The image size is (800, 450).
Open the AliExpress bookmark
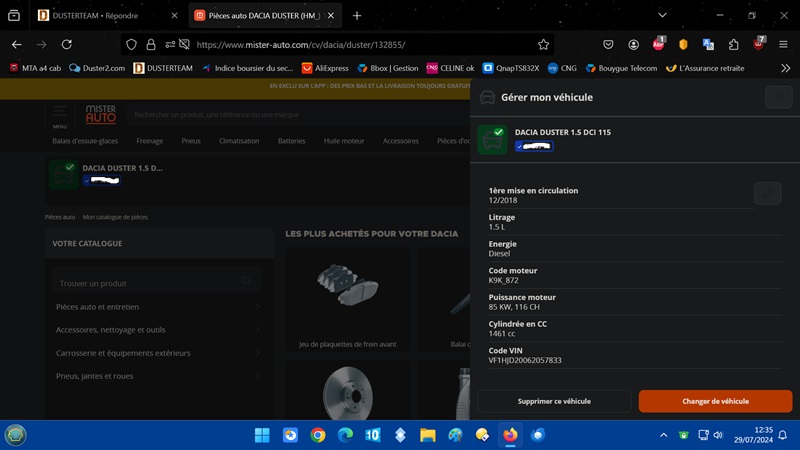pyautogui.click(x=326, y=68)
